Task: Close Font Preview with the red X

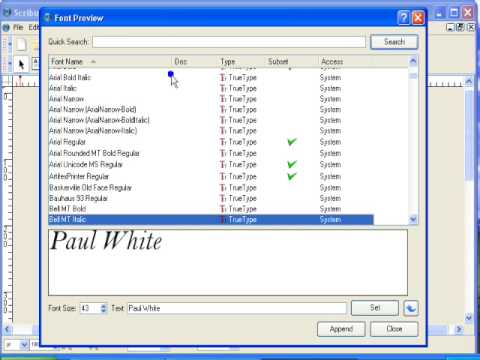Action: pos(418,18)
